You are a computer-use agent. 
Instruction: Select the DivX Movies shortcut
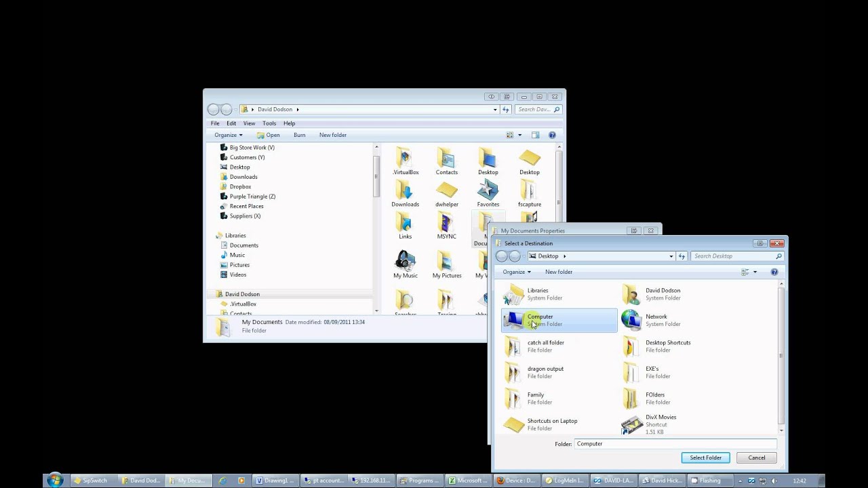(678, 424)
